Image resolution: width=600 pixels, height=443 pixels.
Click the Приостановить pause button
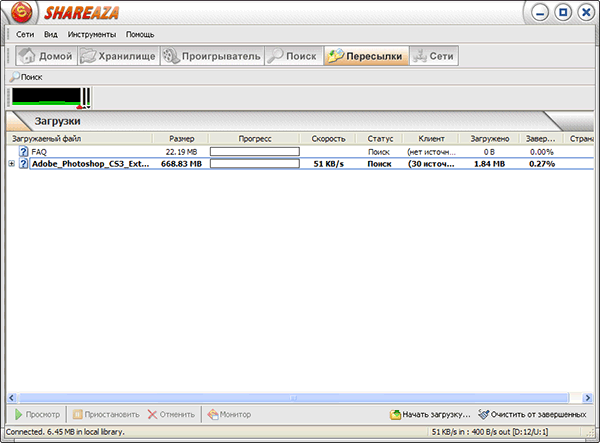[x=106, y=414]
